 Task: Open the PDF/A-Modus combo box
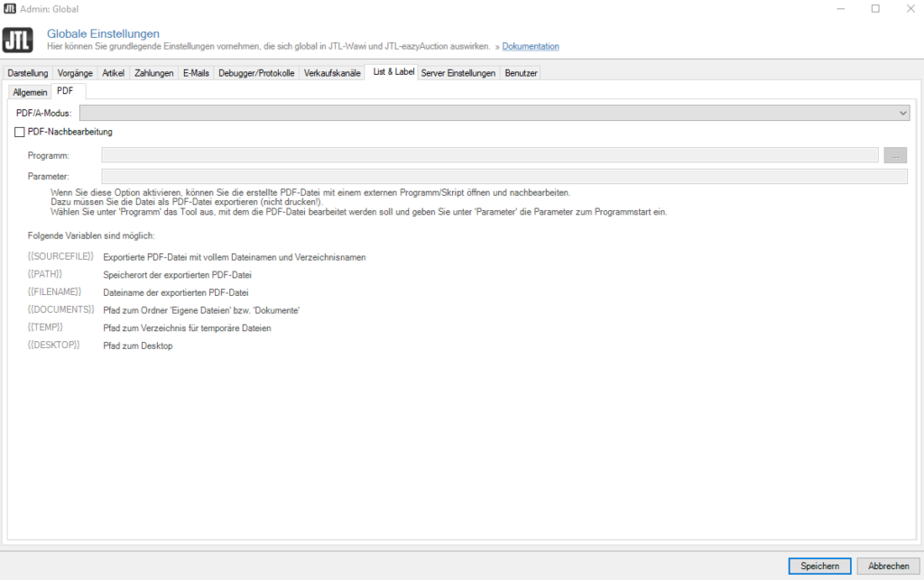[x=494, y=113]
